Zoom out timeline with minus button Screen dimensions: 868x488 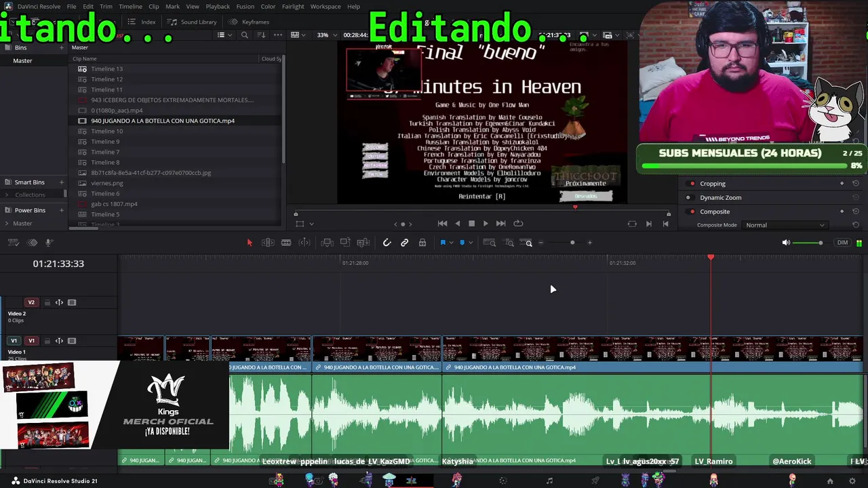click(x=540, y=243)
